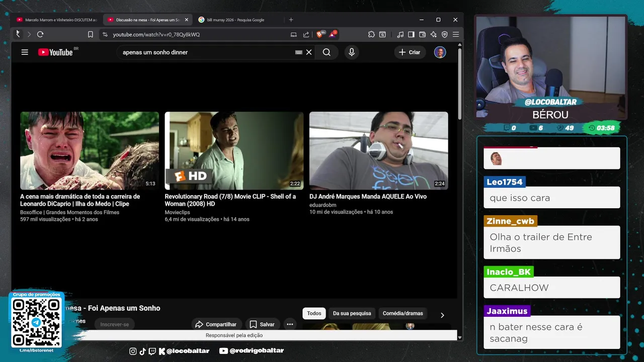Click the Jaaximus chat username
This screenshot has height=362, width=644.
tap(507, 311)
